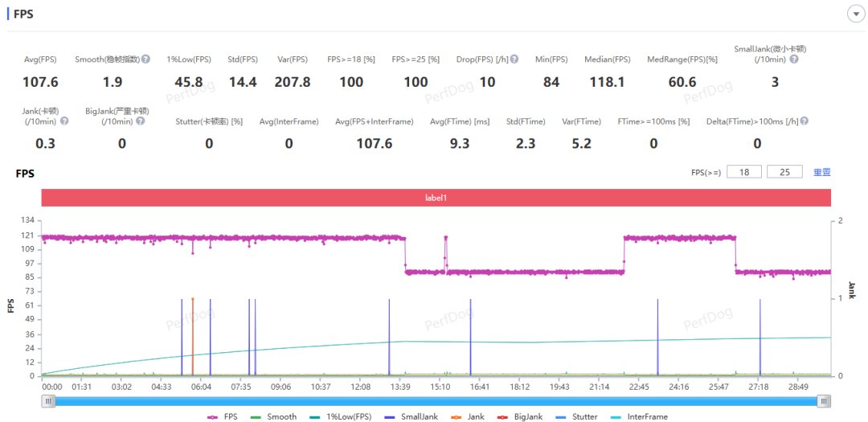Click help icon beside Drop(FPS) [/h]
Image resolution: width=868 pixels, height=422 pixels.
[514, 59]
